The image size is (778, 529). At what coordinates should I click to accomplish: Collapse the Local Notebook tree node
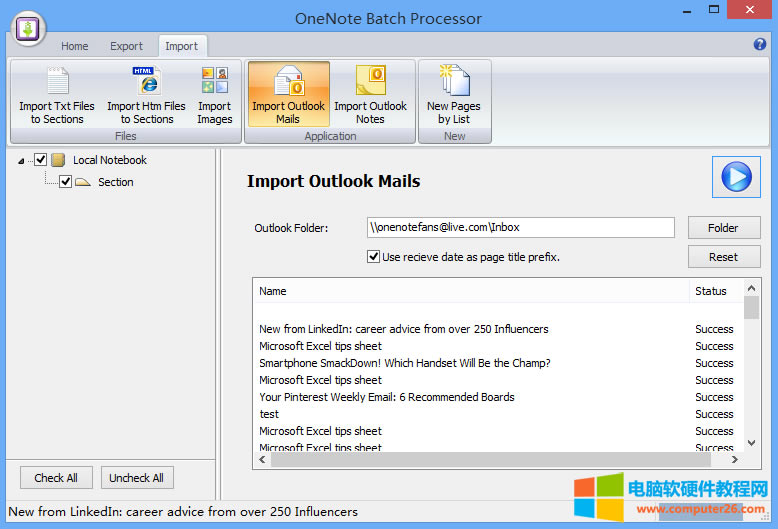[x=21, y=161]
